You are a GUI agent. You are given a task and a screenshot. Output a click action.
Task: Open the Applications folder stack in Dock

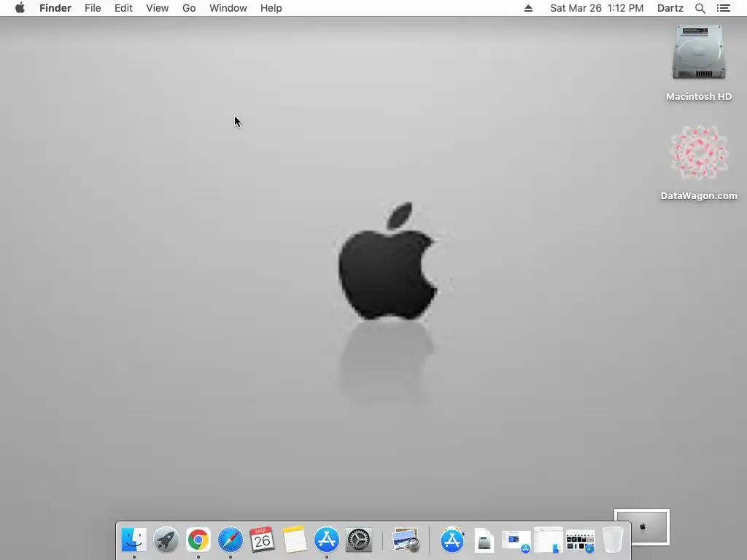click(452, 540)
